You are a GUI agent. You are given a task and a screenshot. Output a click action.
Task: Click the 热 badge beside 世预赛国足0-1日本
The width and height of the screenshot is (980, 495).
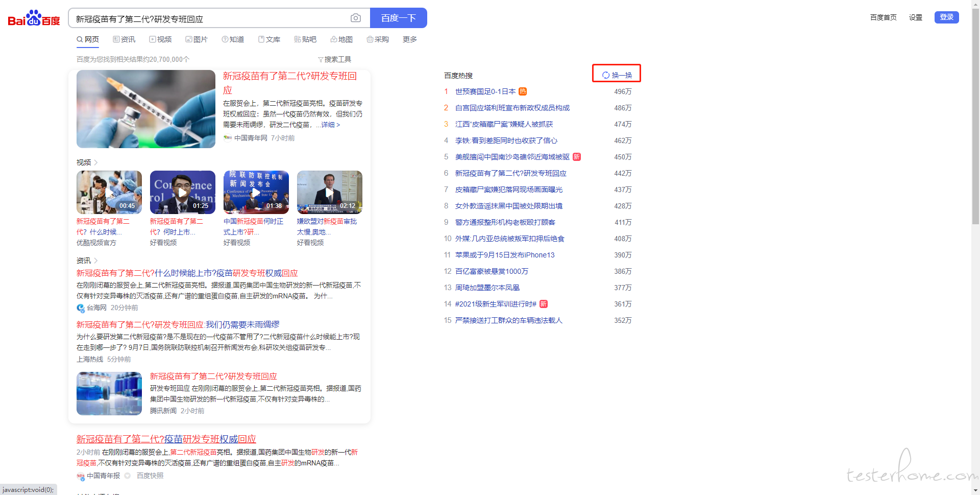tap(523, 91)
